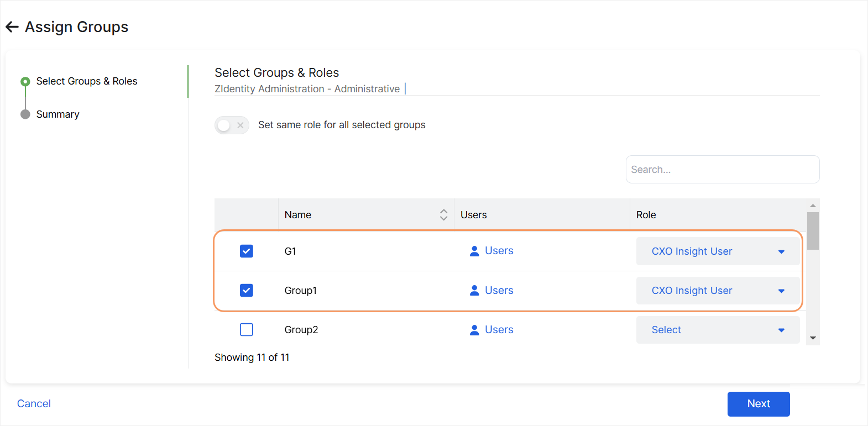The image size is (868, 426).
Task: Uncheck the Group1 group checkbox
Action: coord(247,291)
